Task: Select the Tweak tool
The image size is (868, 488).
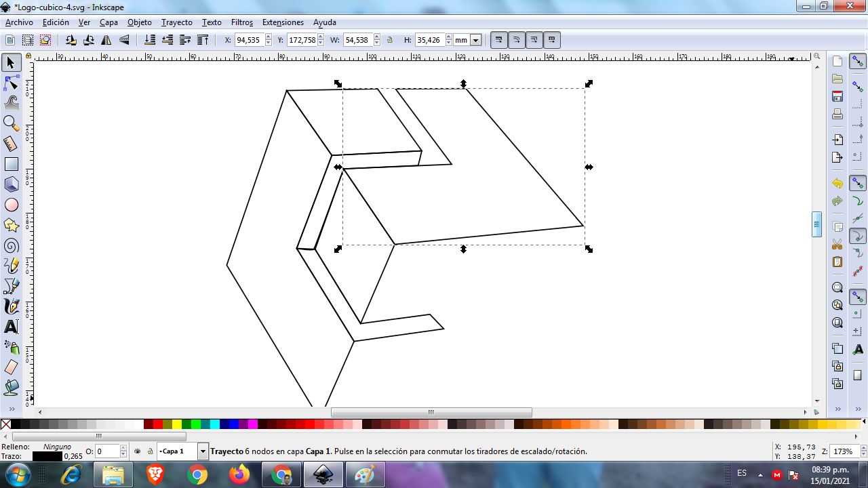Action: tap(11, 103)
